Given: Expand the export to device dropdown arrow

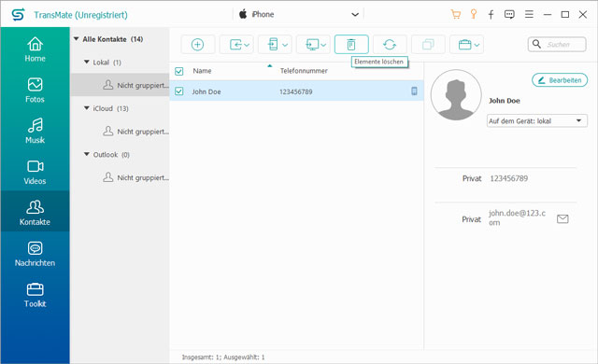Looking at the screenshot, I should coord(284,45).
